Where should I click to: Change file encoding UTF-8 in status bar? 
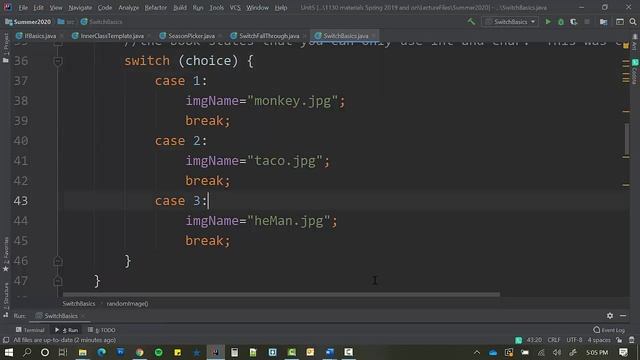point(574,340)
